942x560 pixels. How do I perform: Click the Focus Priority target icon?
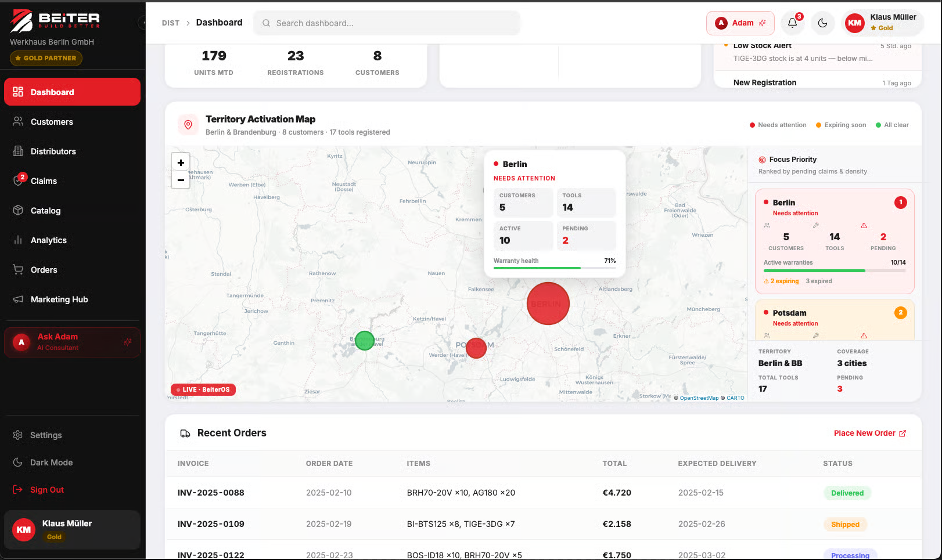point(762,160)
